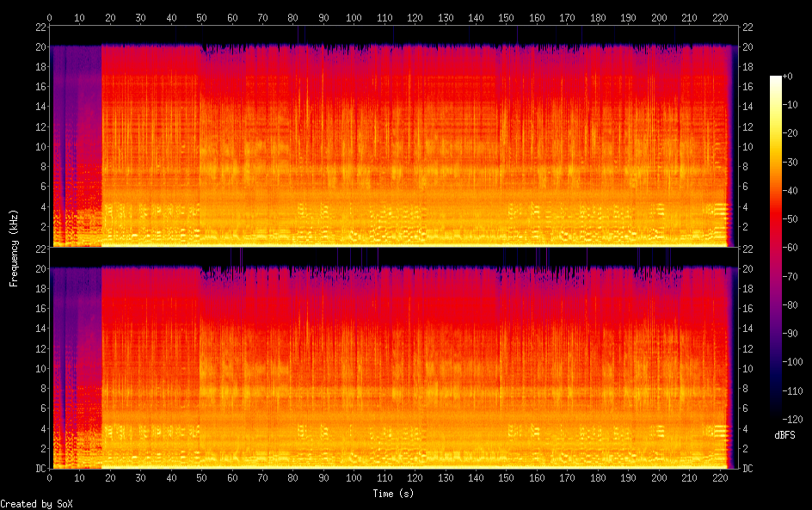Click the DC label left of the lower channel
This screenshot has height=510, width=812.
pos(38,469)
